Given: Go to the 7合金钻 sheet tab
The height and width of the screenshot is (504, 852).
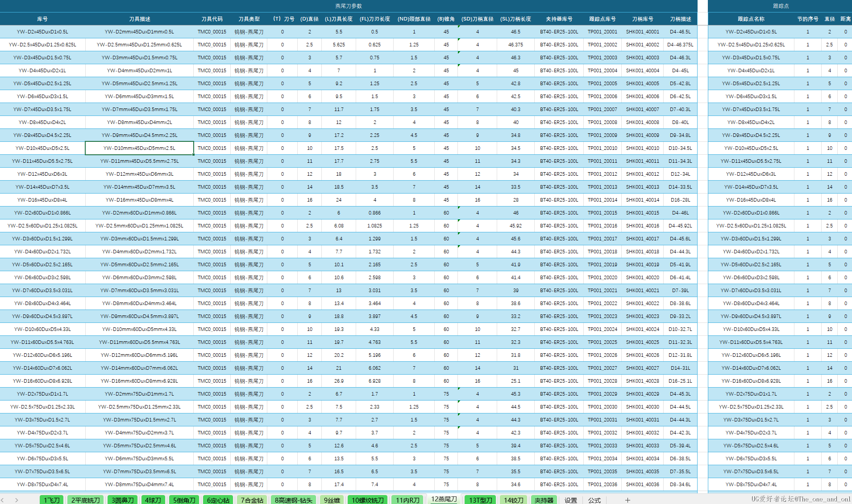Looking at the screenshot, I should click(x=252, y=500).
